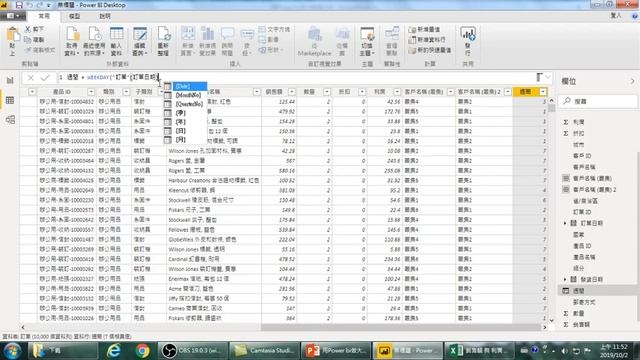640x360 pixels.
Task: Open Google Chrome from taskbar
Action: coord(142,351)
